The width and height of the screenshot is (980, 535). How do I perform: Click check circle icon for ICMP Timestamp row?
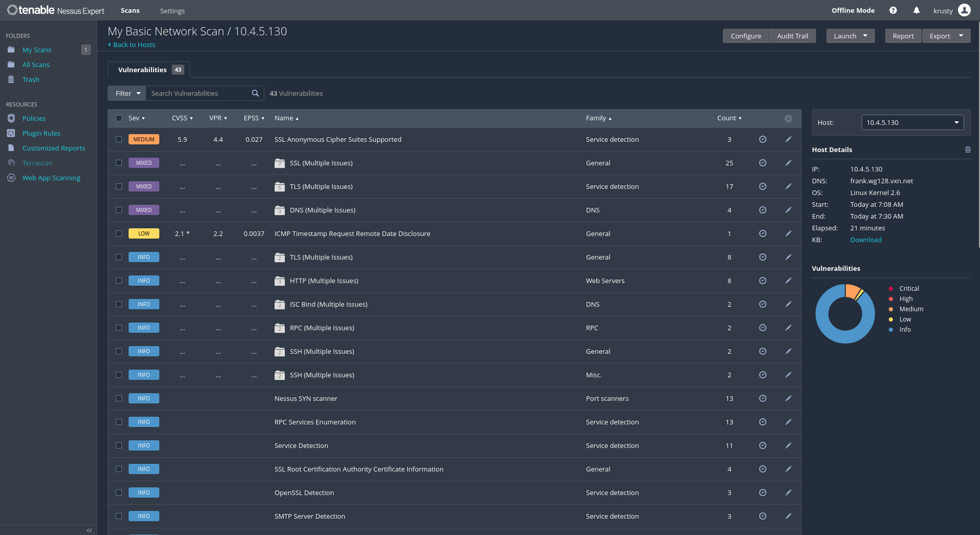click(x=763, y=233)
